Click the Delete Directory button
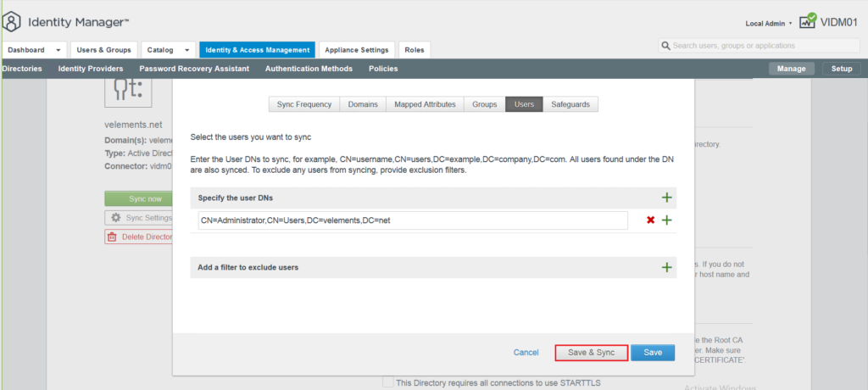This screenshot has width=868, height=390. coord(138,237)
